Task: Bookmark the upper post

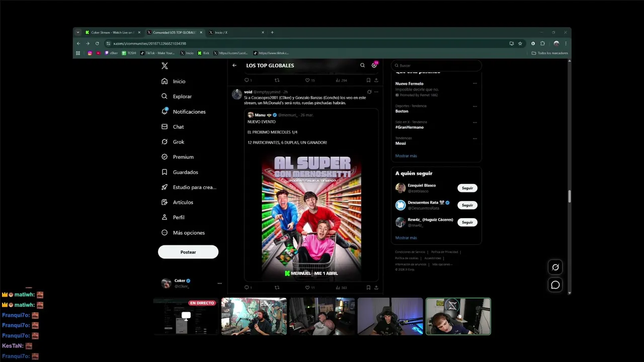Action: [x=368, y=80]
